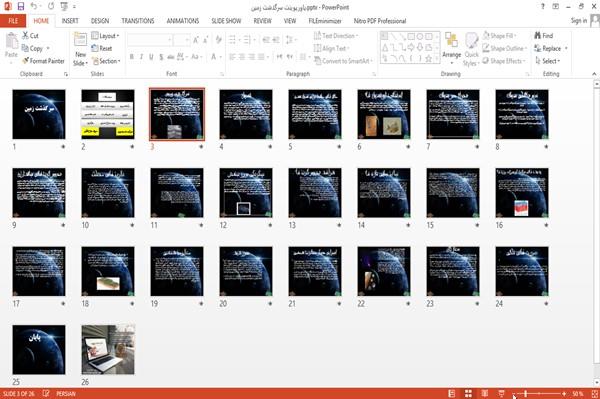Image resolution: width=600 pixels, height=399 pixels.
Task: Switch to Slide Sorter view icon
Action: pos(468,394)
